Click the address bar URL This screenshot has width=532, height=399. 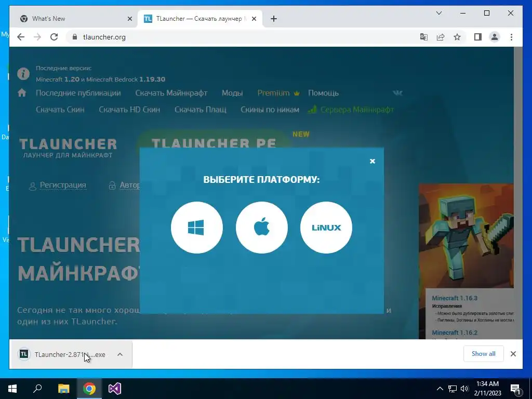[x=104, y=37]
